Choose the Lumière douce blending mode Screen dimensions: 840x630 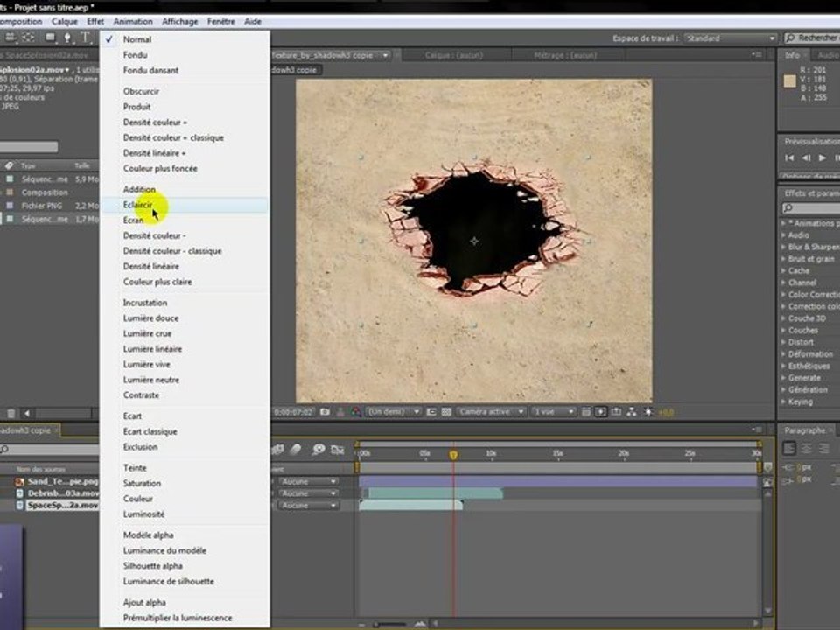[185, 318]
